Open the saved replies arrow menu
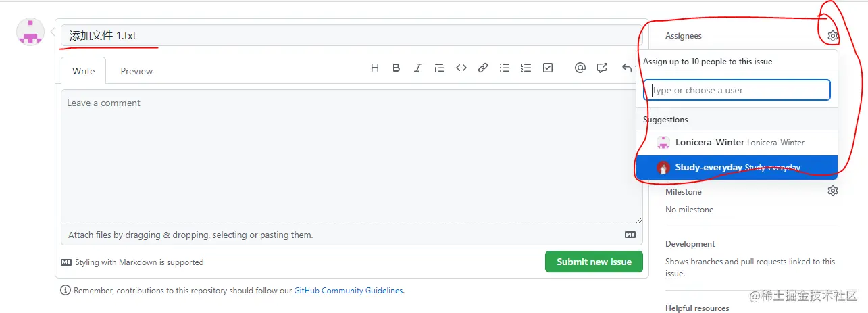 click(x=627, y=68)
